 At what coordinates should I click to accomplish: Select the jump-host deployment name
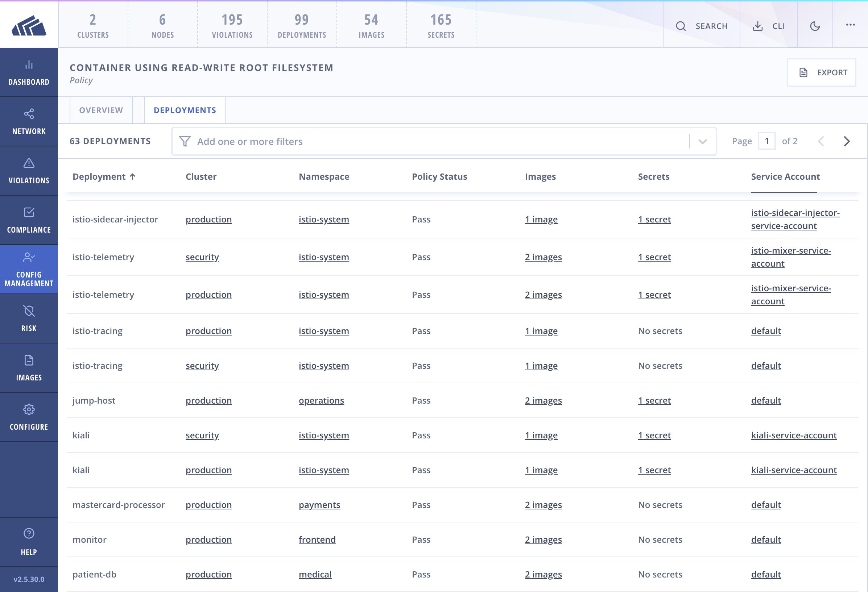(94, 400)
